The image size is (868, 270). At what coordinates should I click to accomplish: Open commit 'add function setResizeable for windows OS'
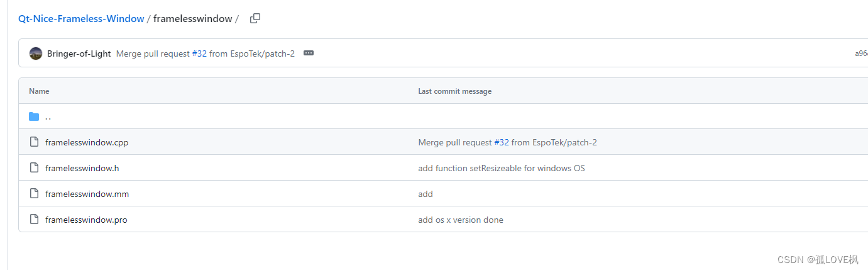[x=501, y=168]
